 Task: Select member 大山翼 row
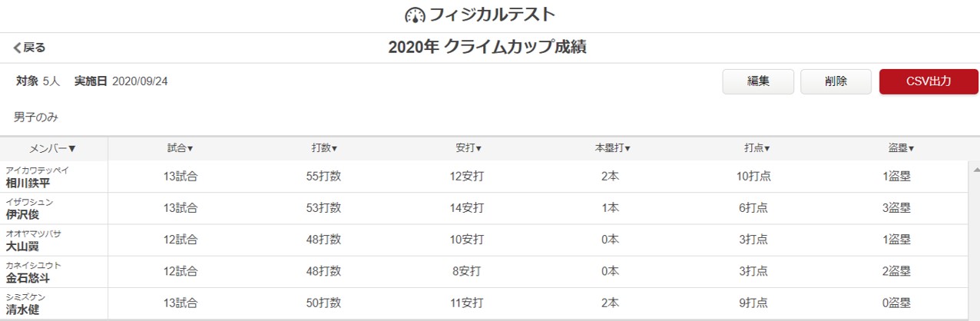[x=484, y=240]
